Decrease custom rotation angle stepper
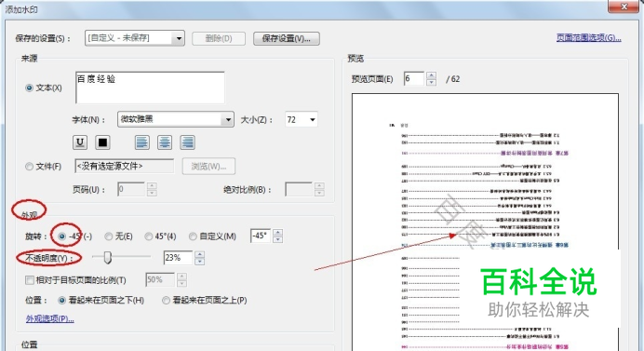 [x=278, y=239]
